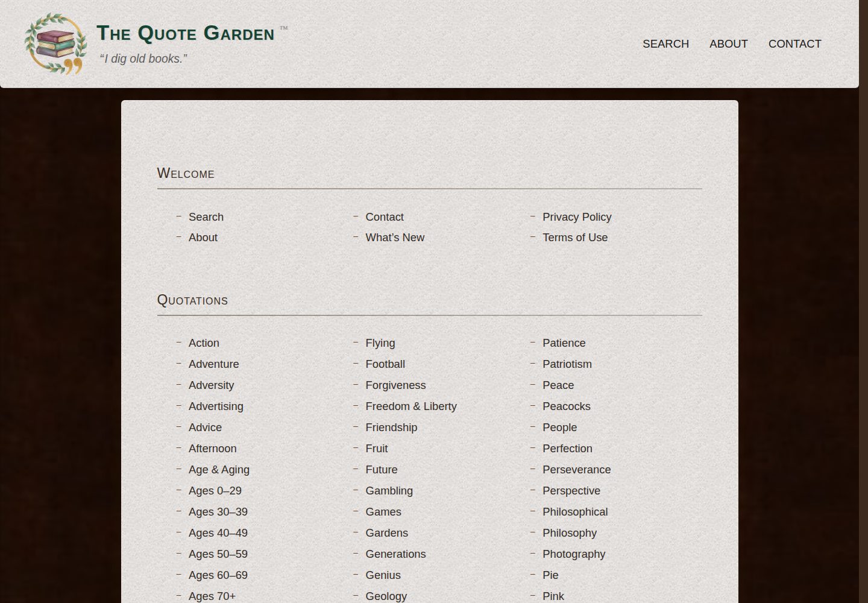Open Photography quotations
The width and height of the screenshot is (868, 603).
pos(574,554)
